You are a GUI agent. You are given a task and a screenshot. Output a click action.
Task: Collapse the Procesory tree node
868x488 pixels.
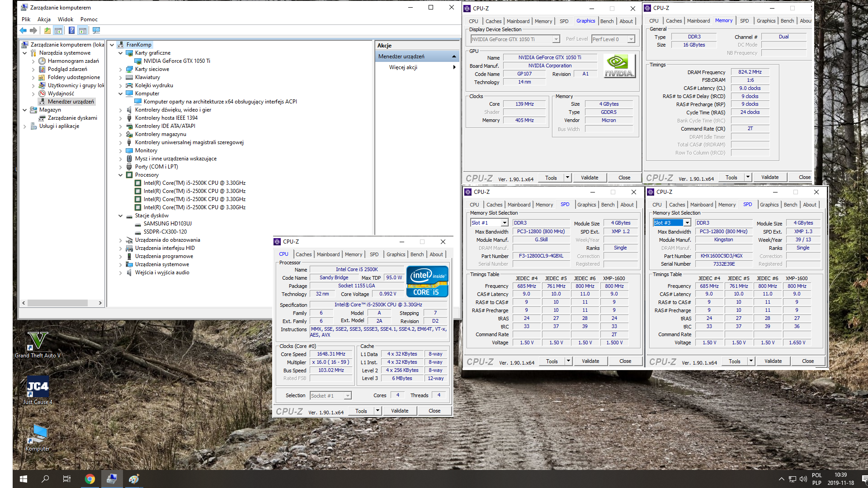[x=121, y=175]
